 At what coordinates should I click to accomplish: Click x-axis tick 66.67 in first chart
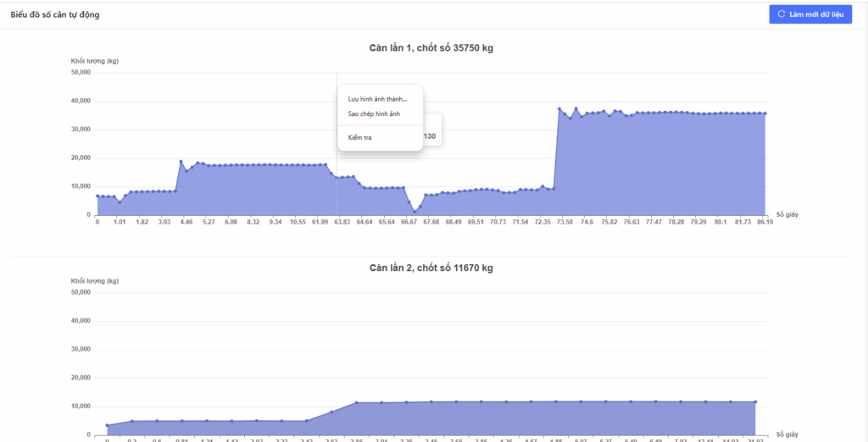409,223
